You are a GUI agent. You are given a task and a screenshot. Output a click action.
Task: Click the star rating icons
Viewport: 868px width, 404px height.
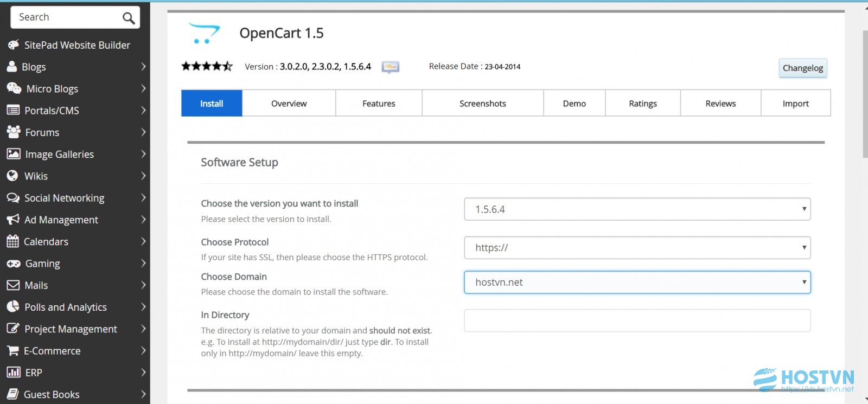point(207,66)
